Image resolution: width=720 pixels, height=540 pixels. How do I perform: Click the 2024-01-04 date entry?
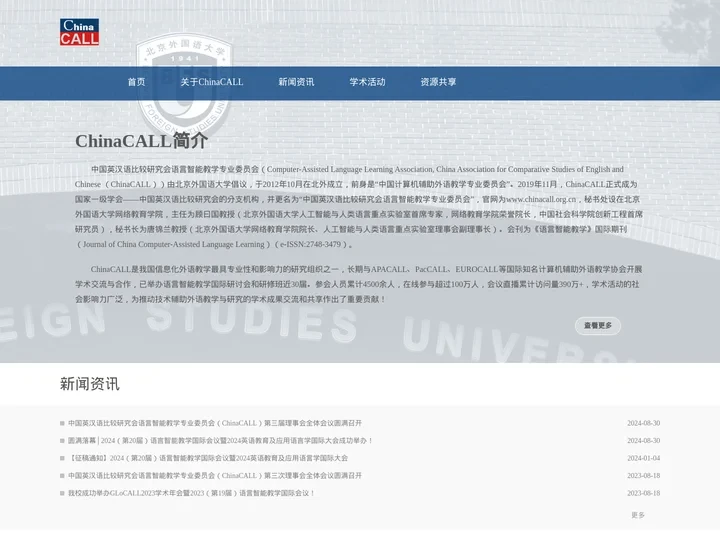click(x=643, y=458)
